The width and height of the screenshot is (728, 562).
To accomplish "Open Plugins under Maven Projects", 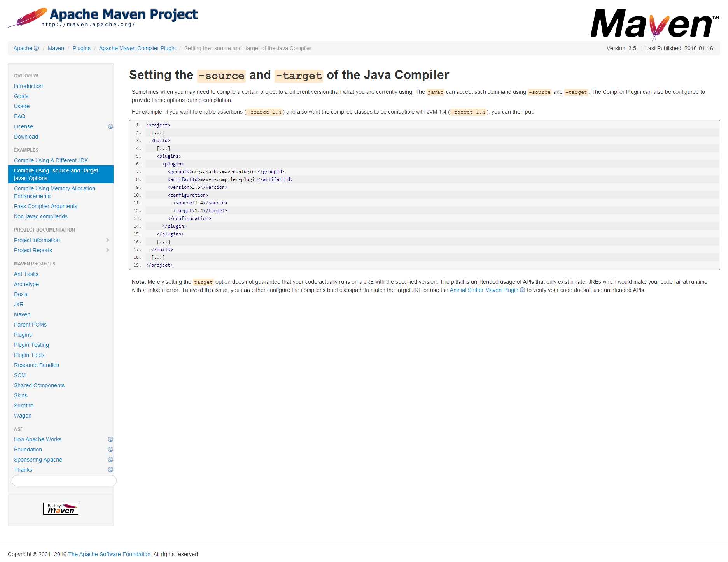I will tap(23, 335).
